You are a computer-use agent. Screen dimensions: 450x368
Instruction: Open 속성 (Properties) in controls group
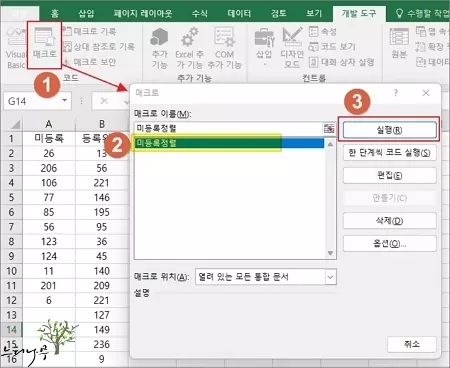click(x=323, y=32)
